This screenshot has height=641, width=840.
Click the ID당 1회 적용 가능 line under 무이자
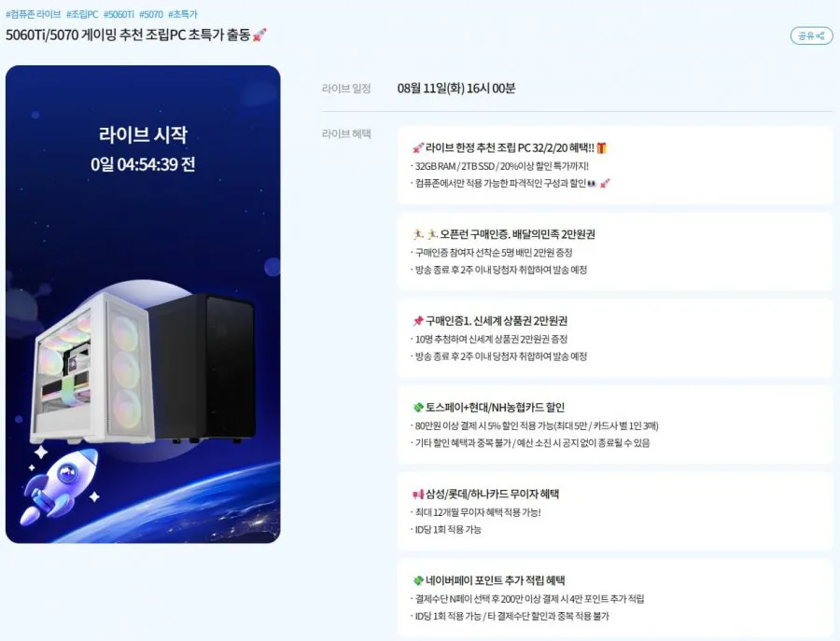448,530
